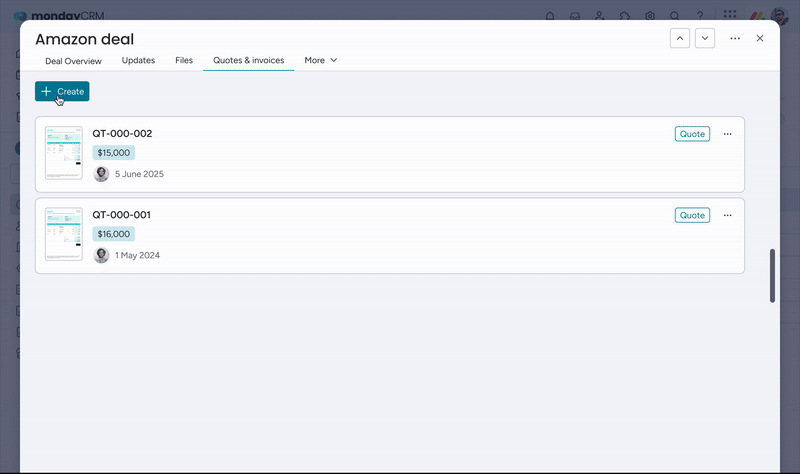Click the QT-000-001 document thumbnail
Viewport: 800px width, 474px height.
(64, 234)
